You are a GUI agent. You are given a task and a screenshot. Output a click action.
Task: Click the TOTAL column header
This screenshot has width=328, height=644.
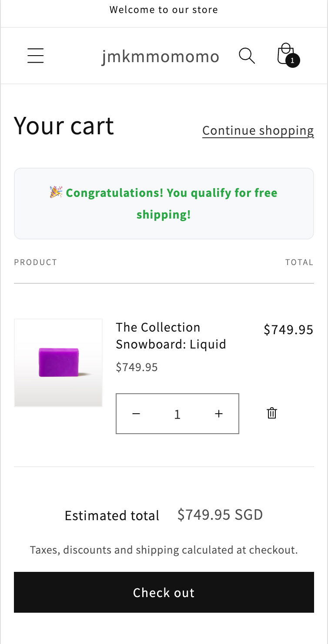pos(299,262)
